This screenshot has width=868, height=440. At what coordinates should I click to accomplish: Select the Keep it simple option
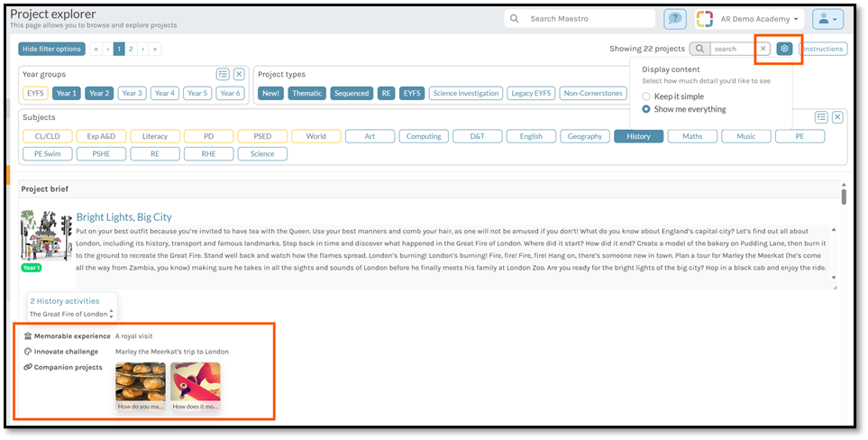[x=646, y=96]
